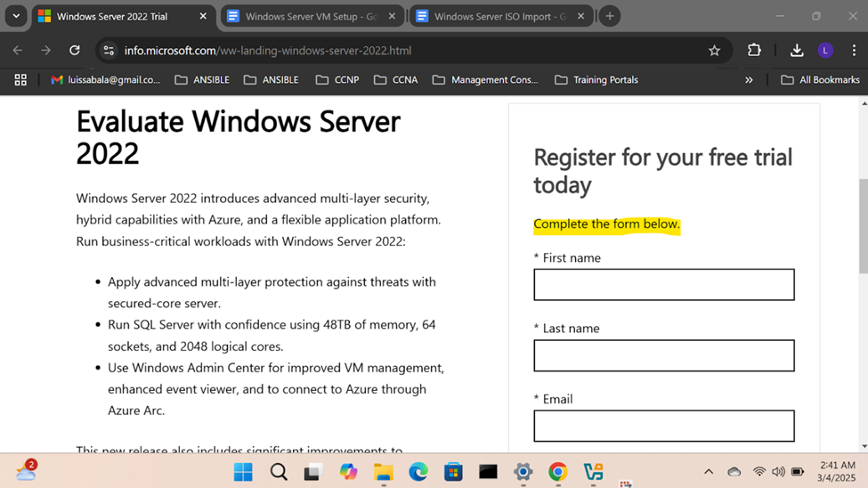The height and width of the screenshot is (488, 868).
Task: Launch Microsoft Edge from taskbar
Action: (418, 472)
